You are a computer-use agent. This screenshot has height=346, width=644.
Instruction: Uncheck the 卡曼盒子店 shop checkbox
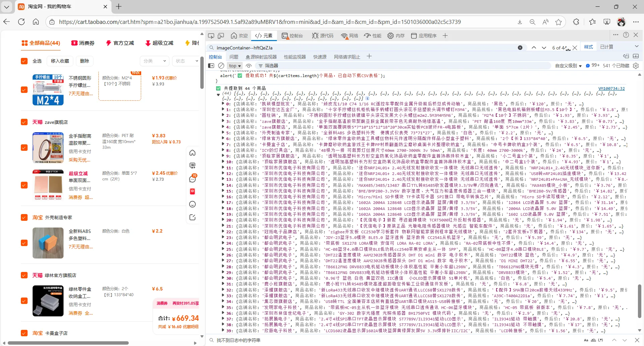click(24, 333)
